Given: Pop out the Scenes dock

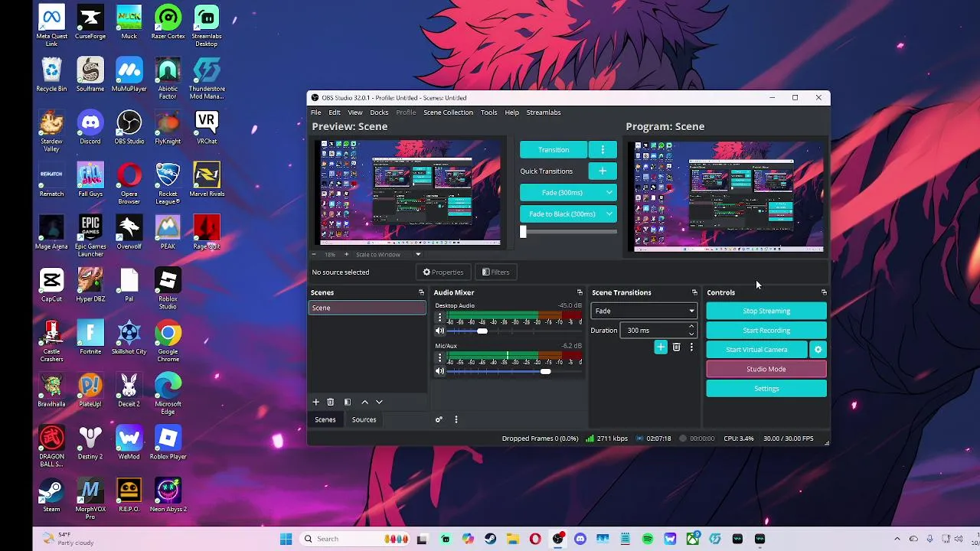Looking at the screenshot, I should [421, 292].
